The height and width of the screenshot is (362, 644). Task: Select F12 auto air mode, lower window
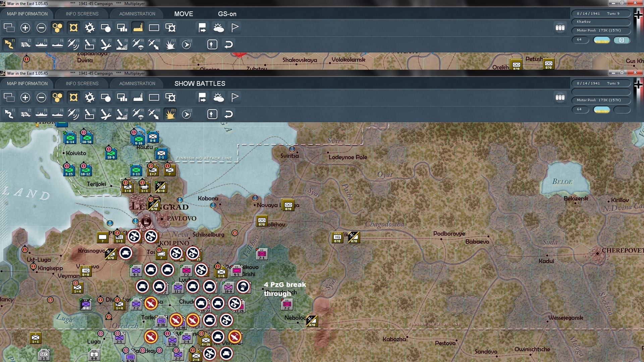(186, 114)
